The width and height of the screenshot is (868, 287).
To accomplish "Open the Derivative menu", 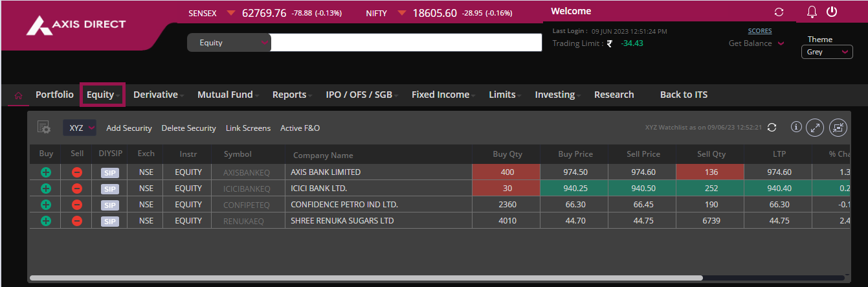I will point(158,95).
